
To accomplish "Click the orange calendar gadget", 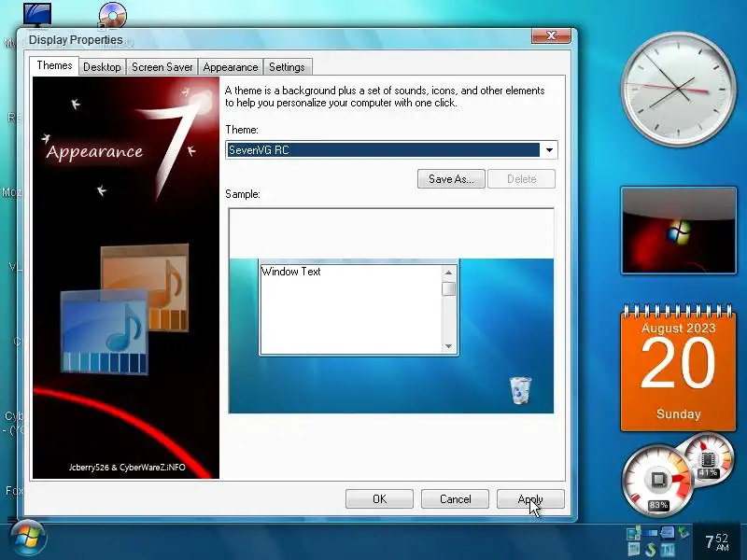I will [679, 368].
